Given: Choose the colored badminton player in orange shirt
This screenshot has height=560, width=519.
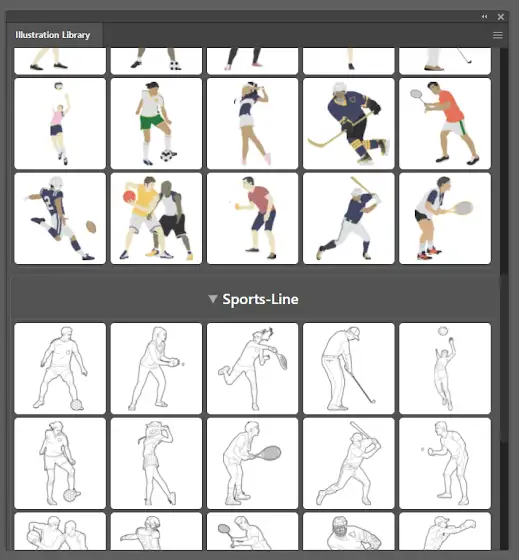Looking at the screenshot, I should 445,123.
